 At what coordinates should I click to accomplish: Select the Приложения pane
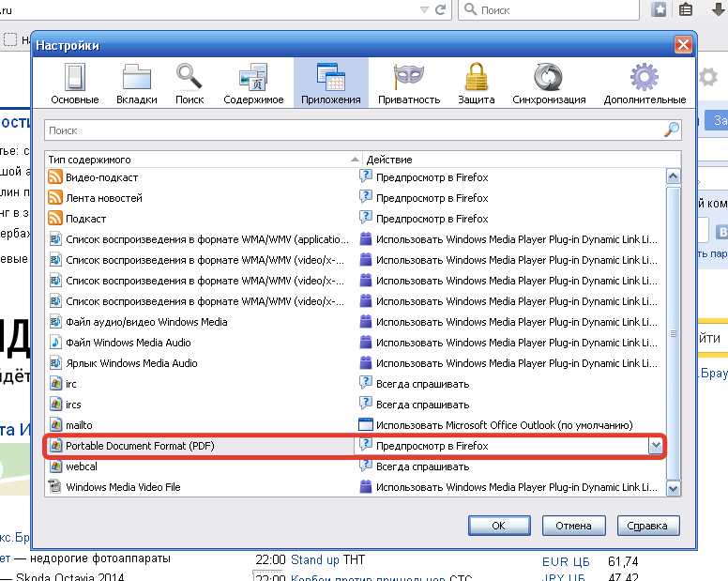330,84
